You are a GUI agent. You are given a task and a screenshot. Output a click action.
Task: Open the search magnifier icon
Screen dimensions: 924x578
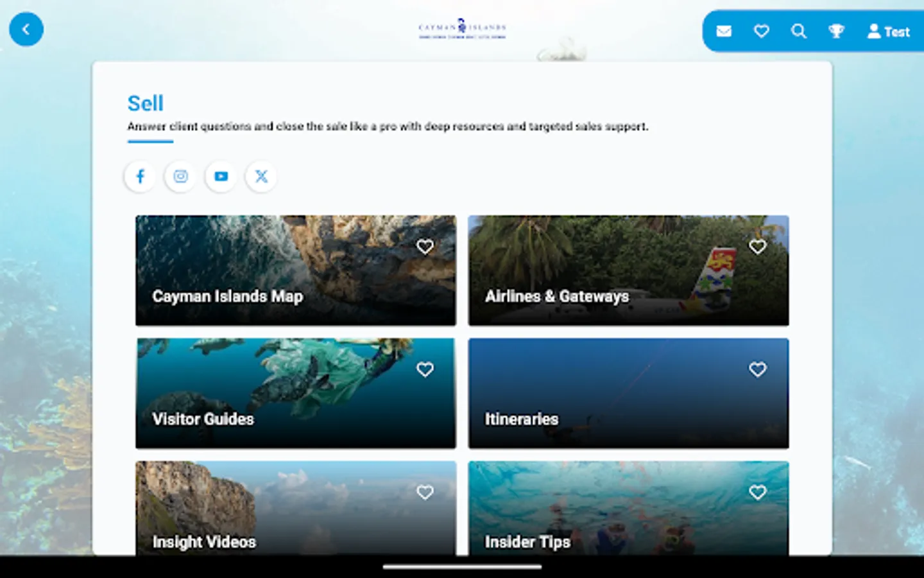point(798,31)
